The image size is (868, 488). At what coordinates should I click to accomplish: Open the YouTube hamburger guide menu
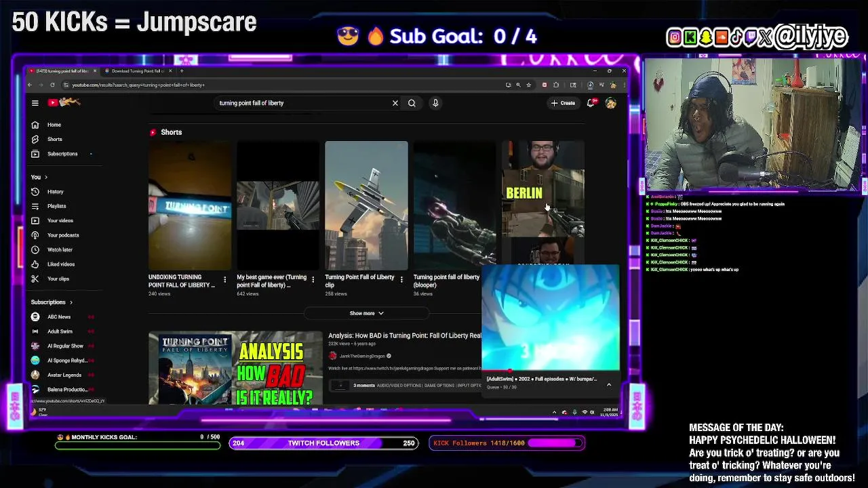35,103
